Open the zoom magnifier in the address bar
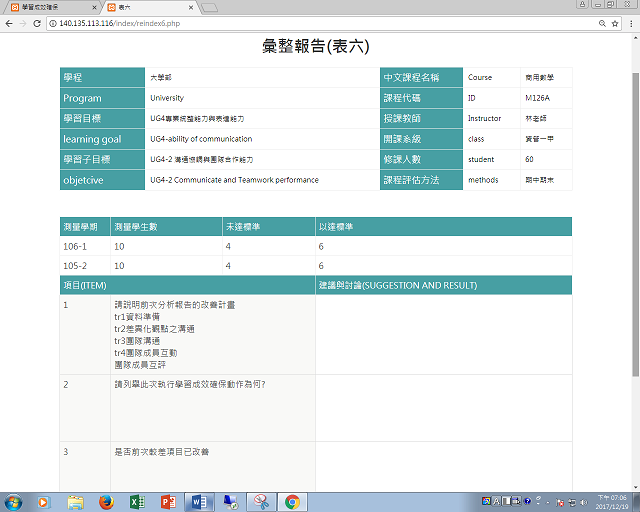This screenshot has width=640, height=512. click(x=602, y=24)
